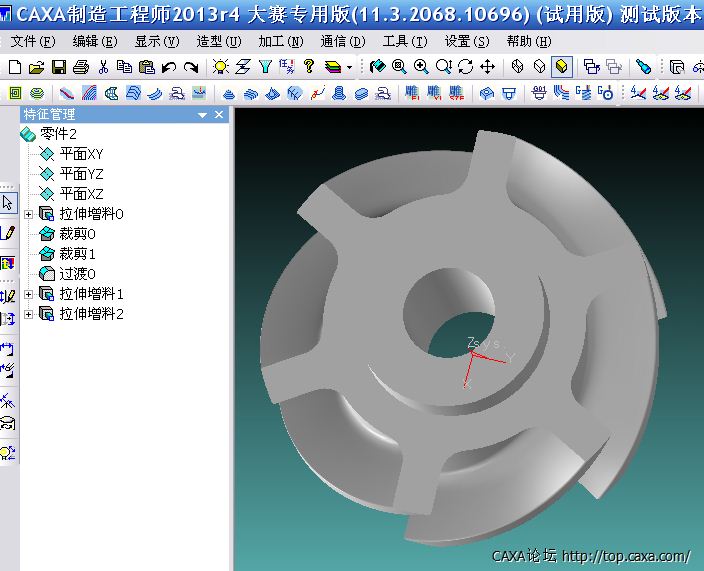
Task: Open help with yellow question mark
Action: point(309,66)
